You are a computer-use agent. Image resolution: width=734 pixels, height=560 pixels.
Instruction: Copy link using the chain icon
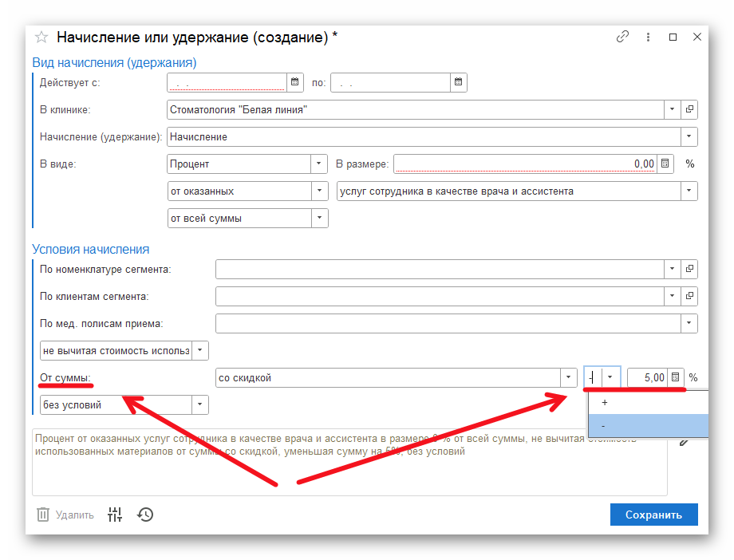point(622,37)
